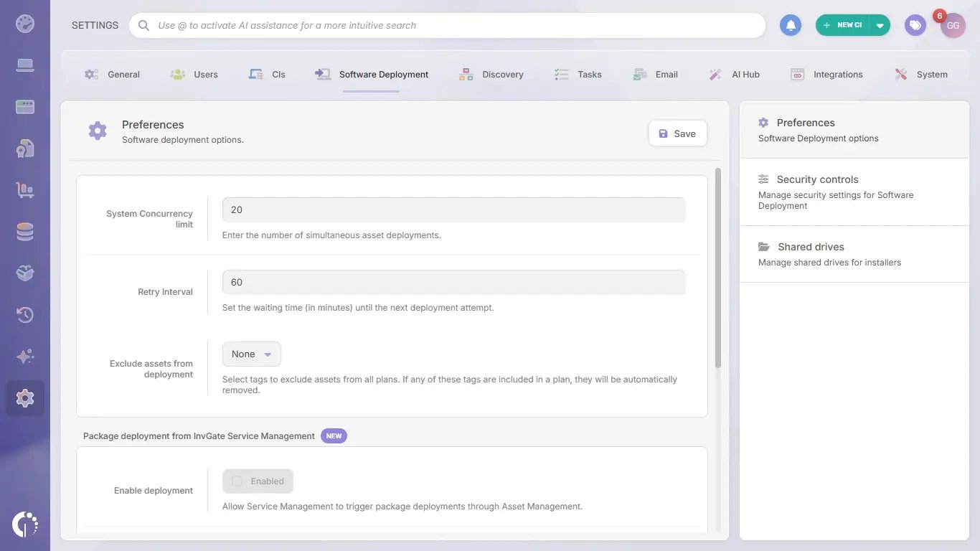Click the NEW badge beside Package deployment

[334, 436]
